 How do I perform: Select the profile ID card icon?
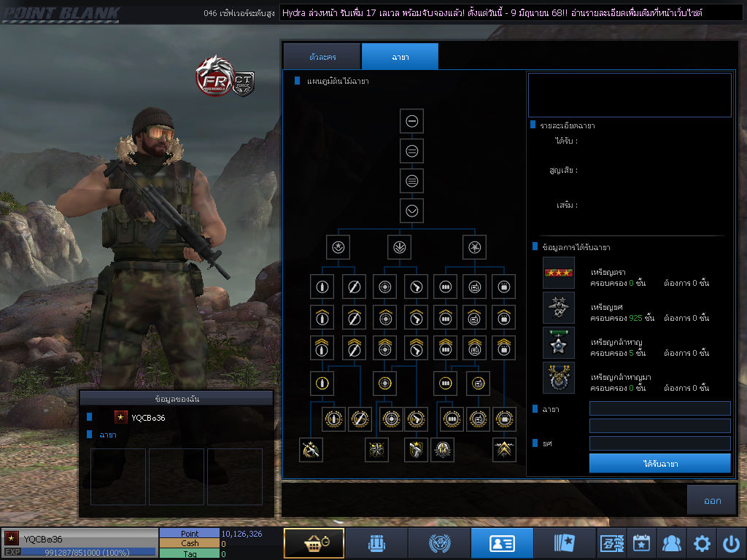pyautogui.click(x=502, y=542)
